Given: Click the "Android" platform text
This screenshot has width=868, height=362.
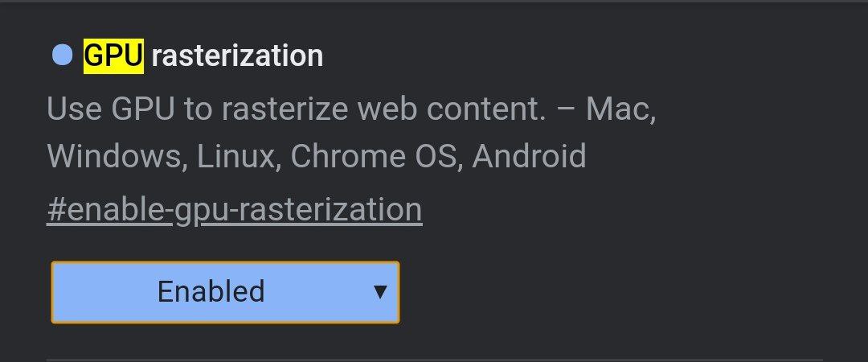Looking at the screenshot, I should (x=529, y=156).
